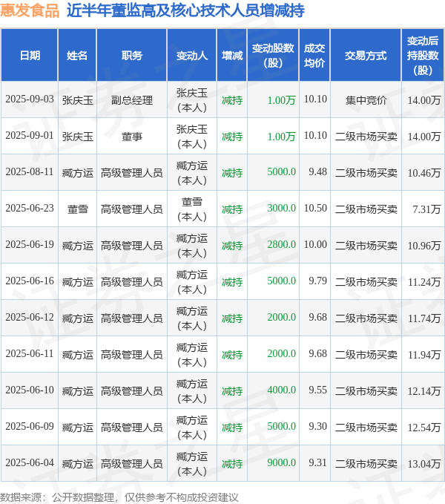Viewport: 445px width, 504px height.
Task: Click the 3000.0 share change value
Action: click(x=281, y=208)
